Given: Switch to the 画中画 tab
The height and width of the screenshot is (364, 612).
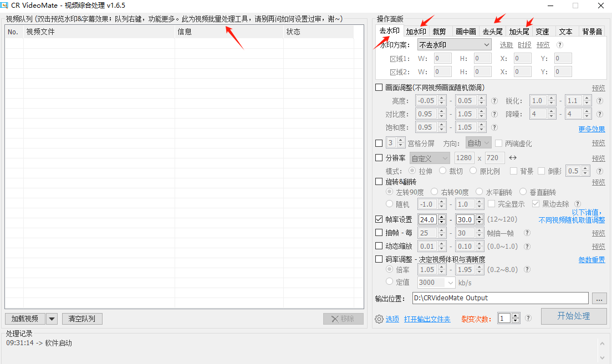Looking at the screenshot, I should pos(466,32).
